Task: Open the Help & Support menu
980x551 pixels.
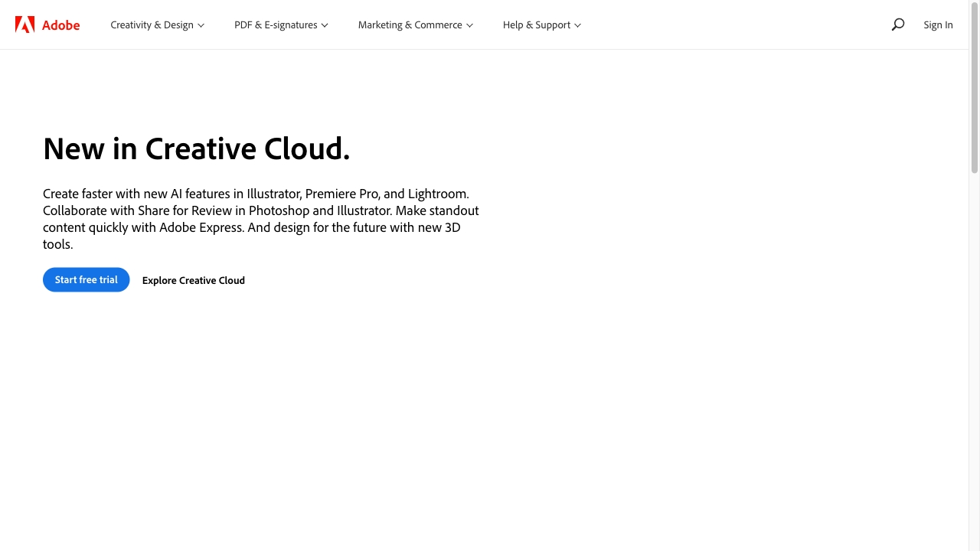Action: pyautogui.click(x=536, y=25)
